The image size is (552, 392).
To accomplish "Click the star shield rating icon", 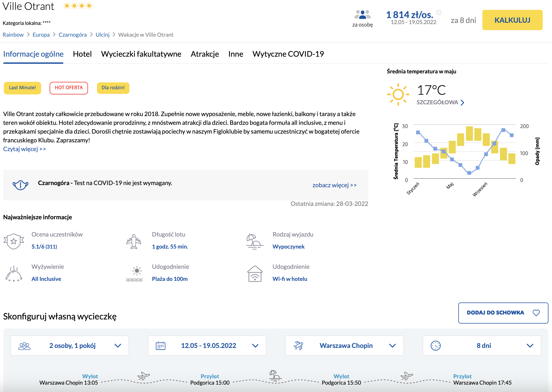I will point(14,241).
